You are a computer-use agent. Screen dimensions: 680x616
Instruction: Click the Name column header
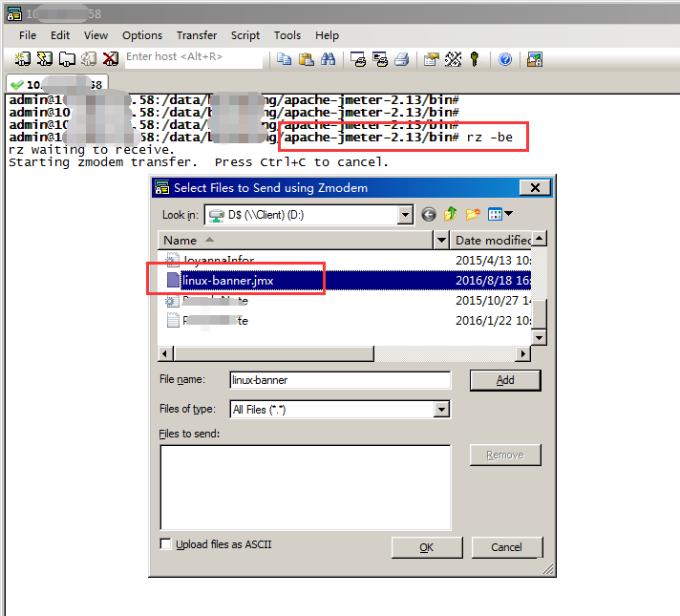point(295,240)
